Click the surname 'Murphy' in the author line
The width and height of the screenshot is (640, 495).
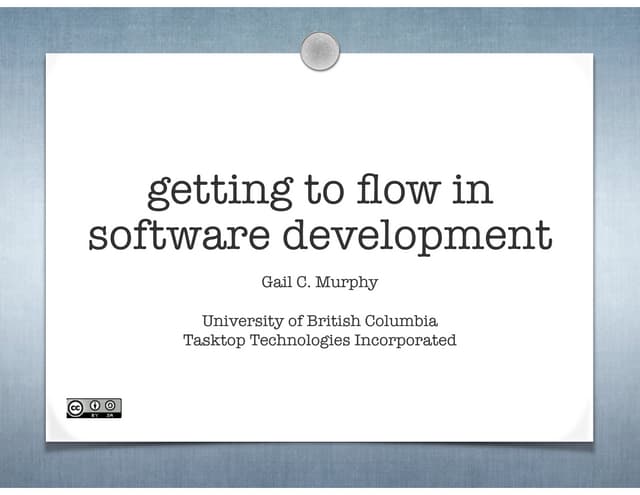[348, 284]
